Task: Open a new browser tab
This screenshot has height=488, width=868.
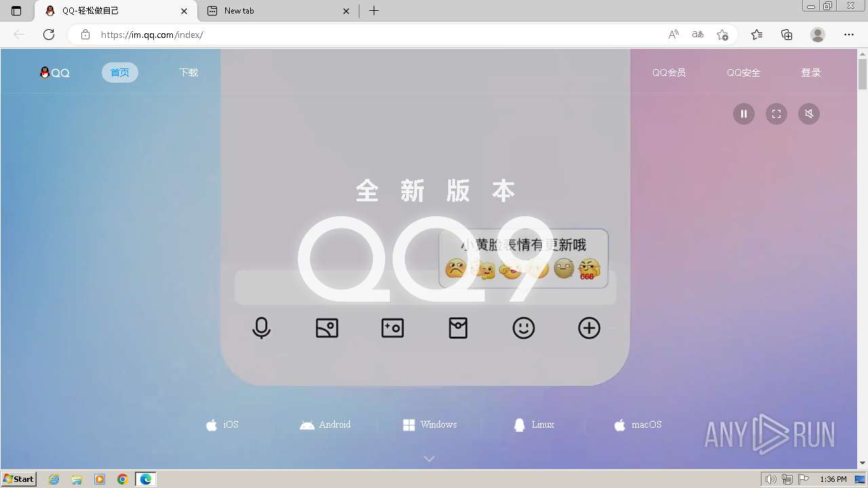Action: click(x=374, y=11)
